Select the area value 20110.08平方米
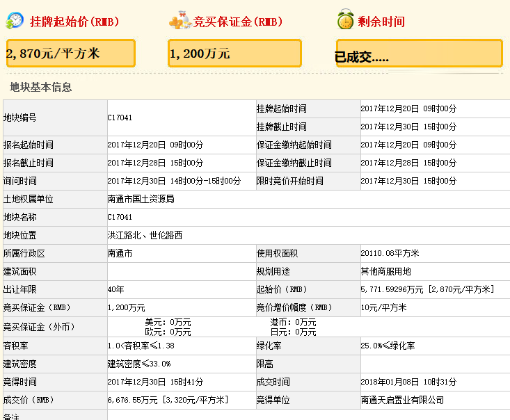 pos(390,253)
